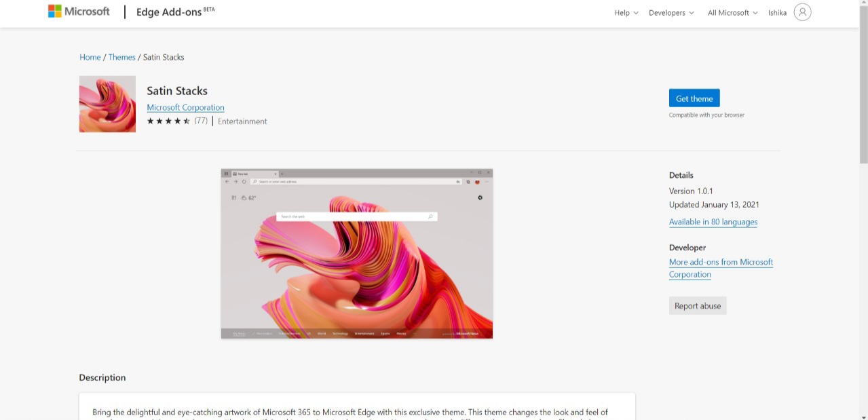Click the Developer heading
Viewport: 868px width, 420px height.
pyautogui.click(x=687, y=248)
